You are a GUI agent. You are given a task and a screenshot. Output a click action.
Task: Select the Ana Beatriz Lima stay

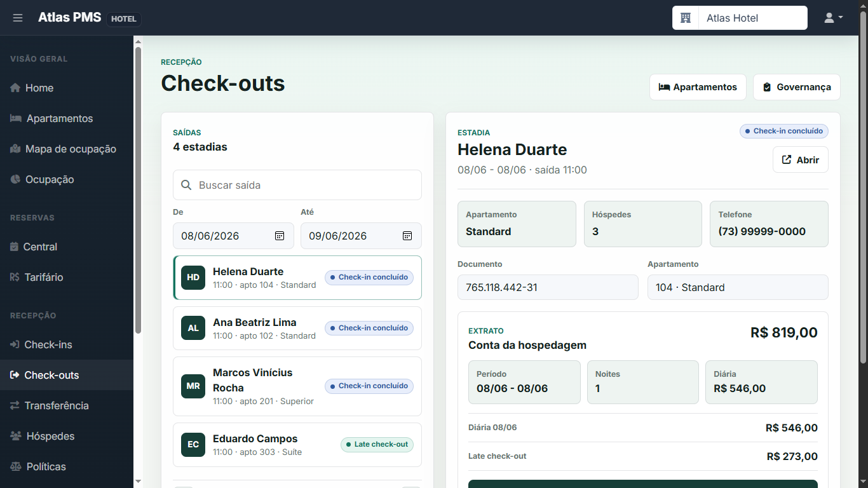click(297, 329)
